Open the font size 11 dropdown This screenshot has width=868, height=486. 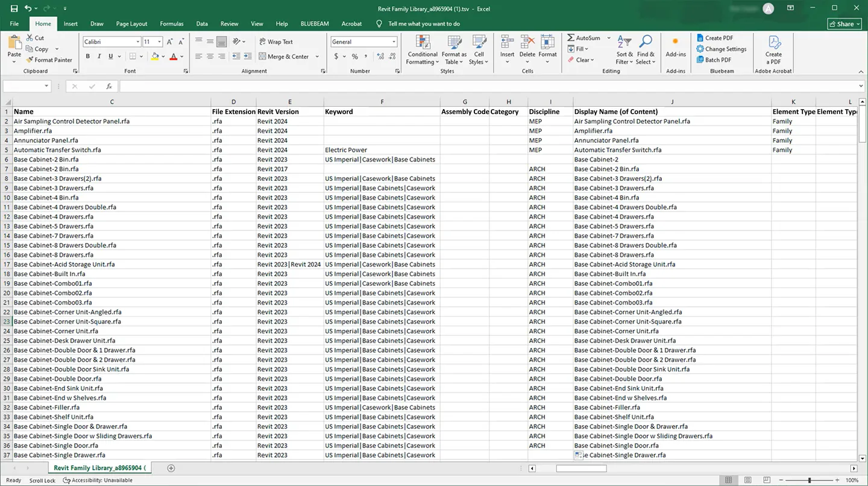tap(159, 42)
